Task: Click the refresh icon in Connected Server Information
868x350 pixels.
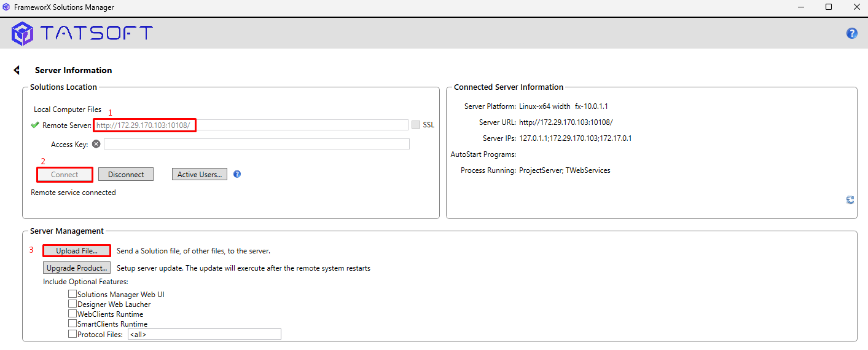Action: 850,199
